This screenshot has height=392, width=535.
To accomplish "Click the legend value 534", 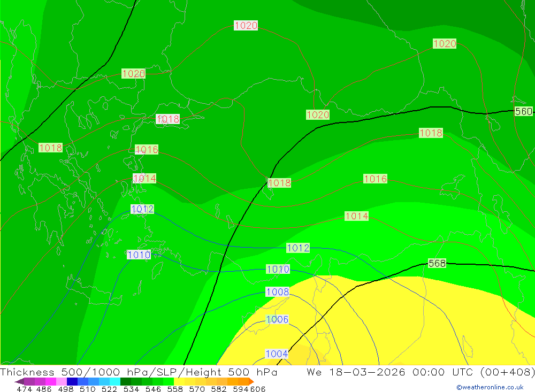I will coord(131,389).
